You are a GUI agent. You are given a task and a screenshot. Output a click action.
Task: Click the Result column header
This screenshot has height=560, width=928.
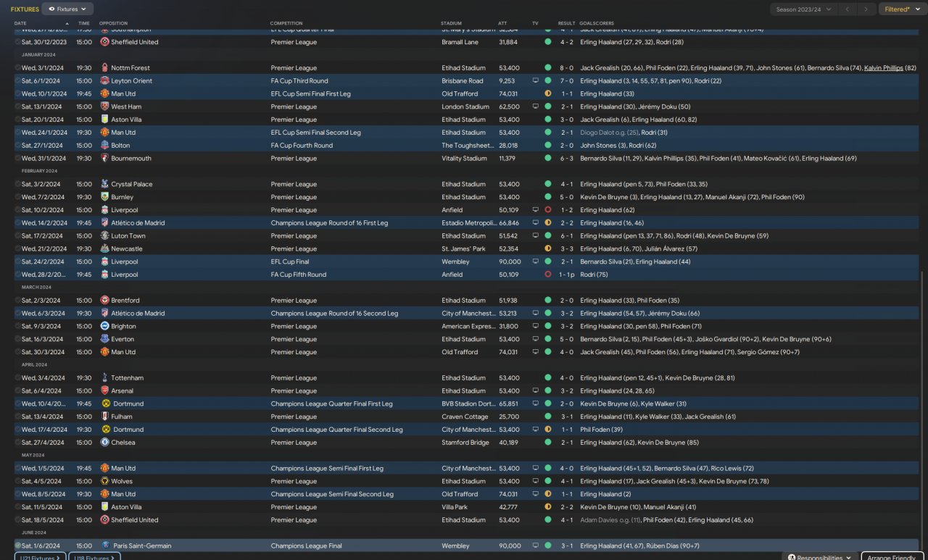[566, 23]
